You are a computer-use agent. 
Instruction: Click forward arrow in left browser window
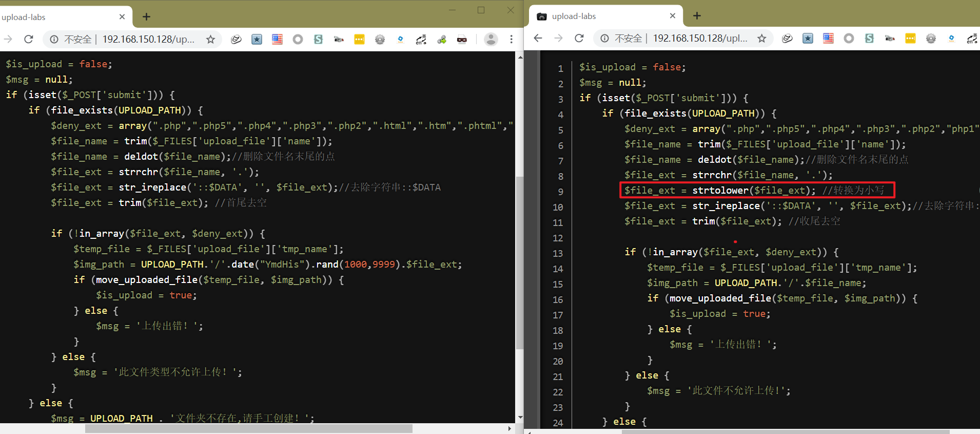tap(8, 39)
